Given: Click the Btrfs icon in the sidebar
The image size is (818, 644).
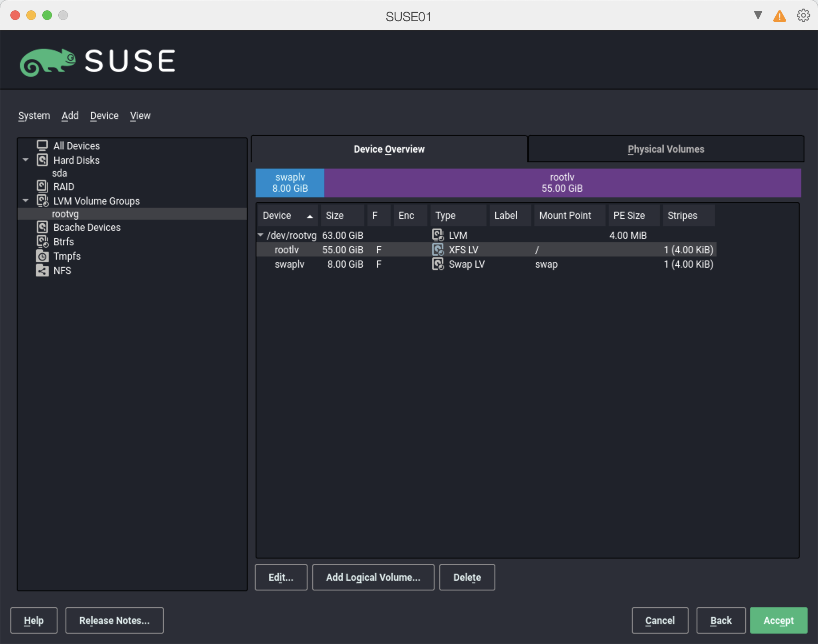Looking at the screenshot, I should coord(42,241).
